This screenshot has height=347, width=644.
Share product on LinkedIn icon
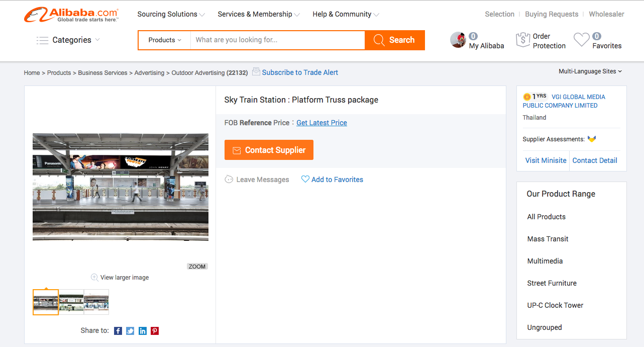pos(143,331)
